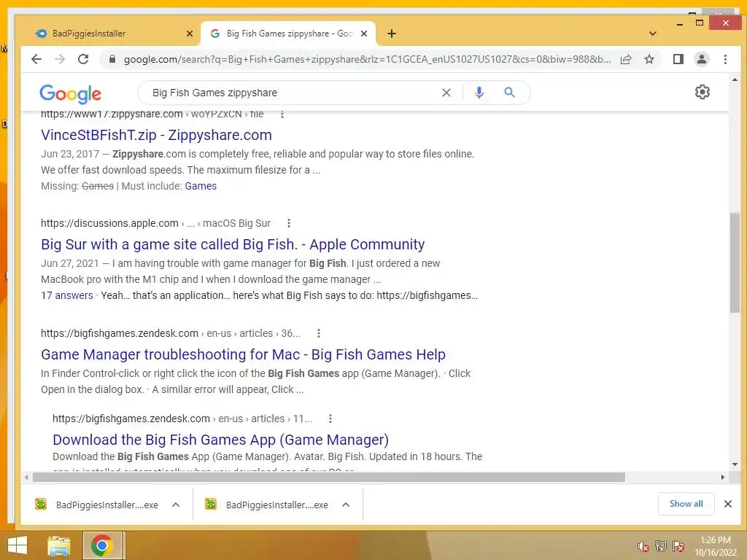Open options for Apple discussions result

click(x=289, y=223)
